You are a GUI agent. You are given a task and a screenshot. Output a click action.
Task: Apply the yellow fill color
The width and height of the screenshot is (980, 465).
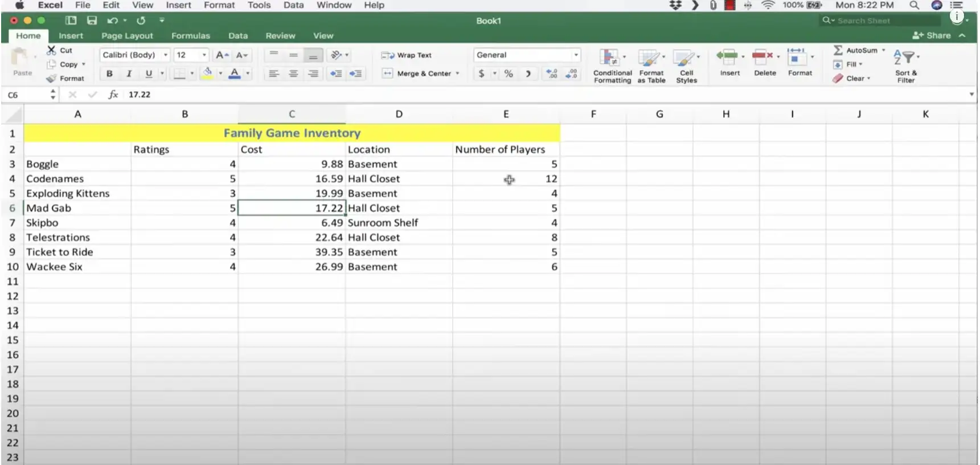(x=207, y=74)
